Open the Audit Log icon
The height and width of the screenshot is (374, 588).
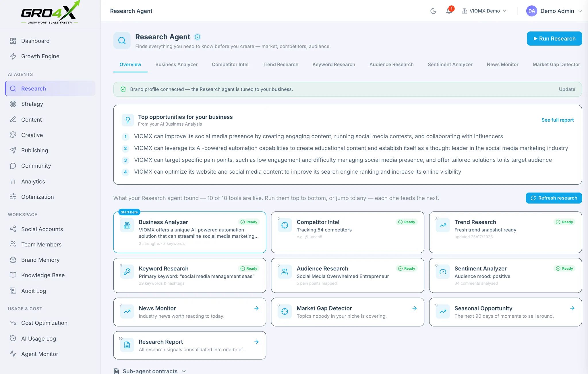coord(13,291)
